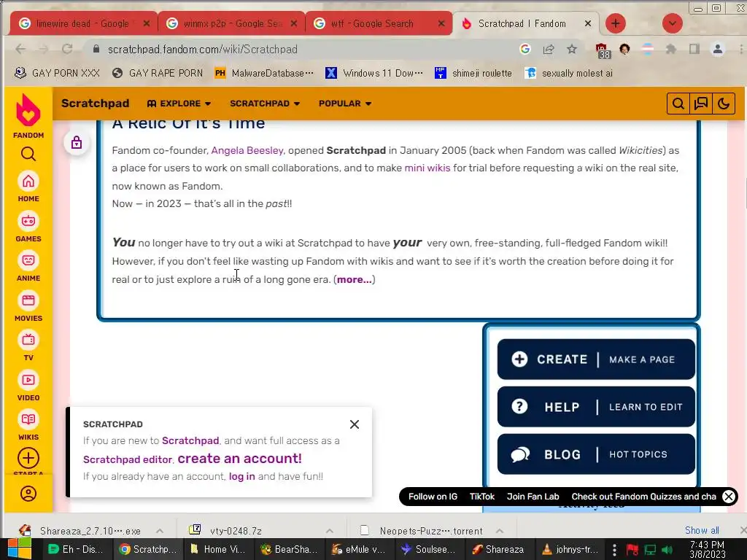Open the Angela Beesley link
The width and height of the screenshot is (747, 560).
click(247, 150)
